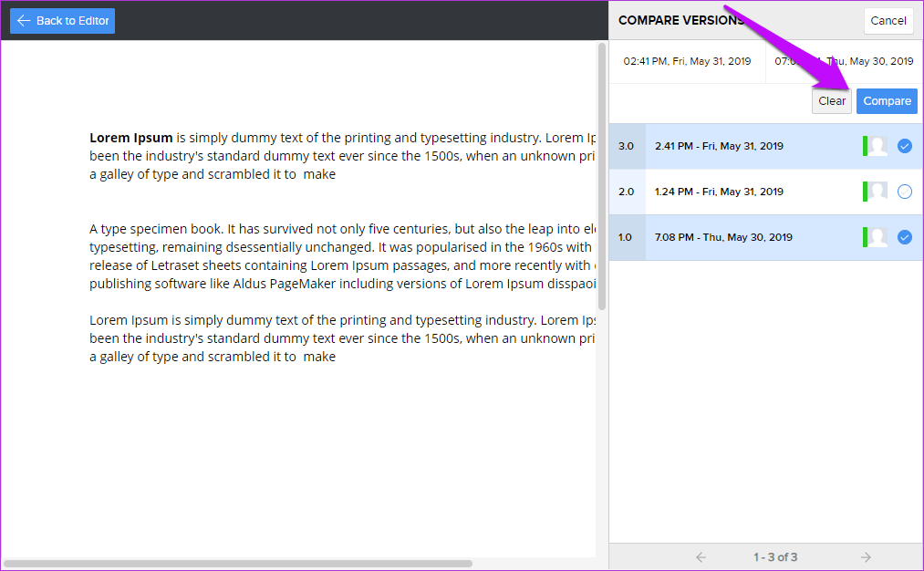Click the Back to Editor button
This screenshot has width=924, height=571.
(63, 21)
